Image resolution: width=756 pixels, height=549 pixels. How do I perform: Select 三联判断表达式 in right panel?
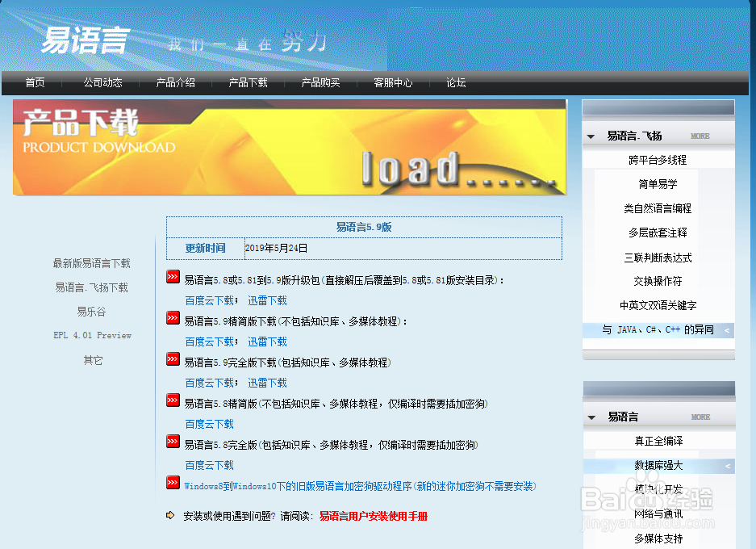tap(658, 258)
